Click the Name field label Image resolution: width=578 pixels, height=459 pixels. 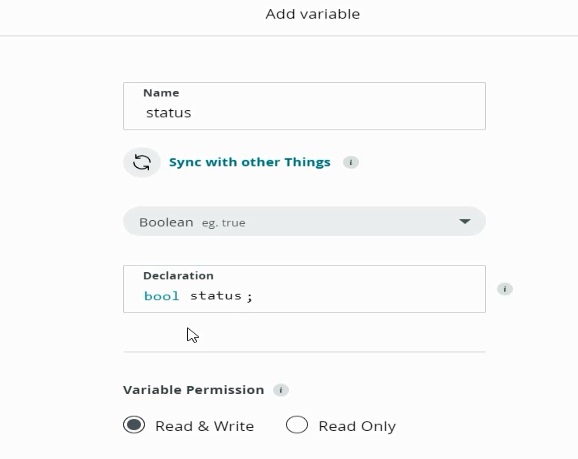[x=161, y=93]
